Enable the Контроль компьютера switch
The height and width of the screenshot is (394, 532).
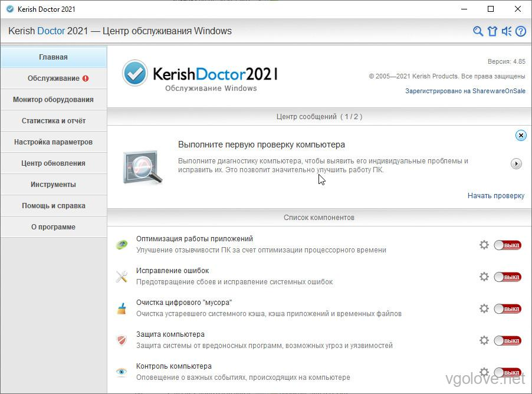pyautogui.click(x=508, y=372)
